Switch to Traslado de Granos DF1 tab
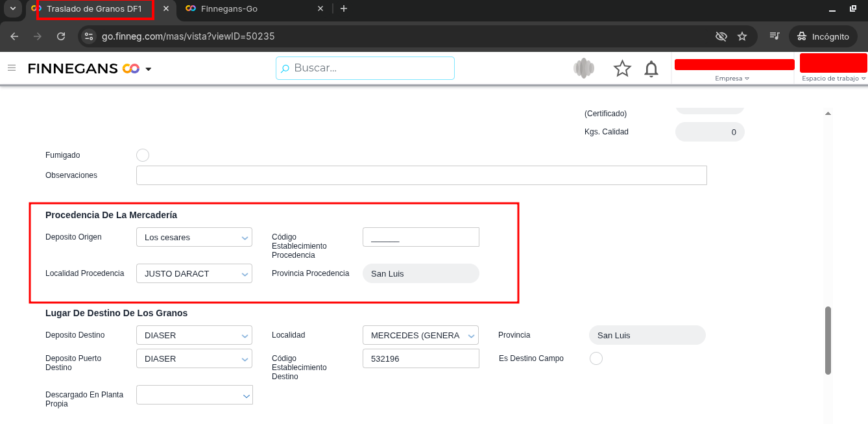The width and height of the screenshot is (868, 424). [94, 8]
